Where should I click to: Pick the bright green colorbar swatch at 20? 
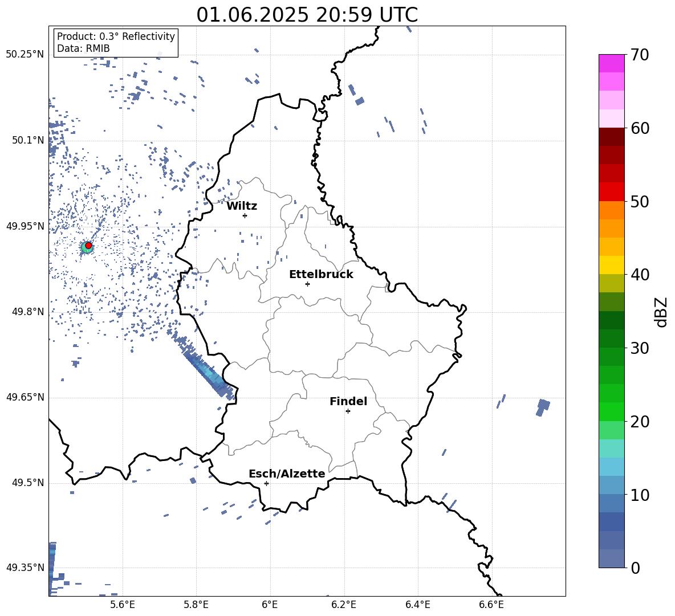[612, 411]
